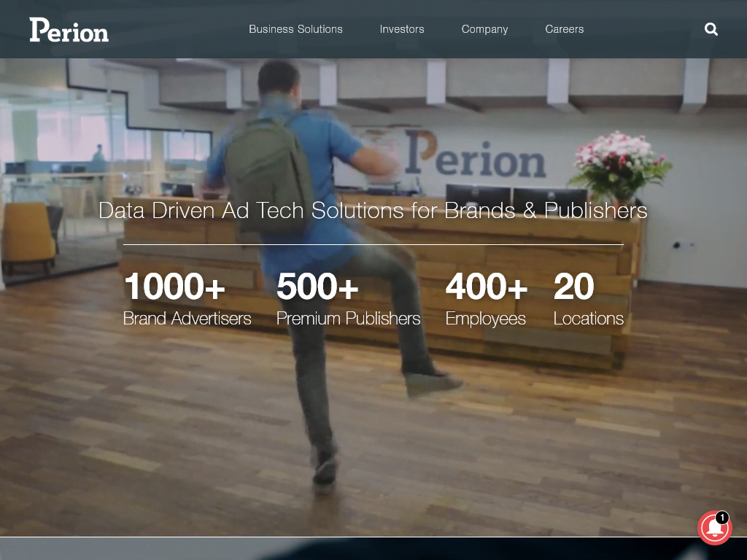This screenshot has height=560, width=747.
Task: Select Careers from the top menu
Action: click(x=565, y=29)
